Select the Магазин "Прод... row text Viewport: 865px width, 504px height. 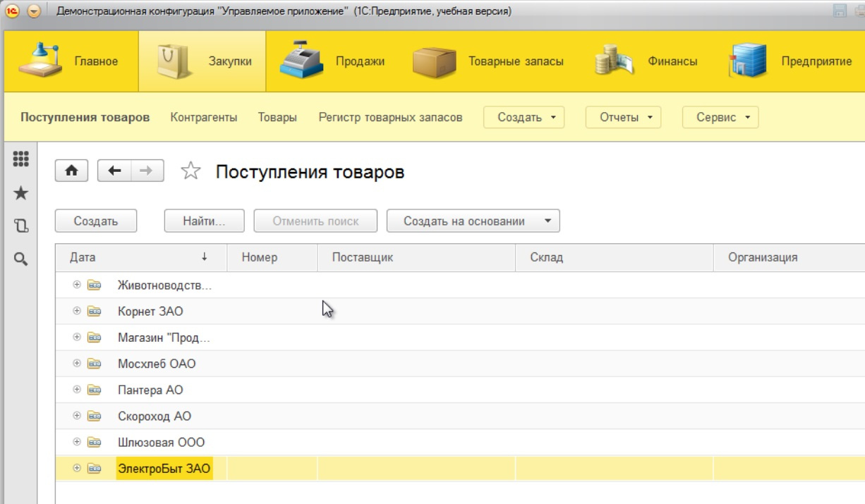pos(164,338)
